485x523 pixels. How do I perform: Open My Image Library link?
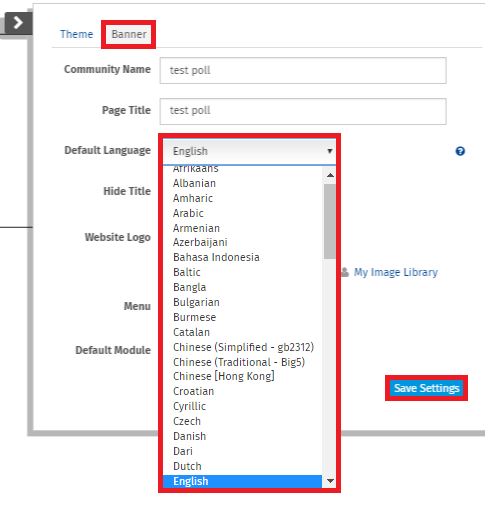396,272
